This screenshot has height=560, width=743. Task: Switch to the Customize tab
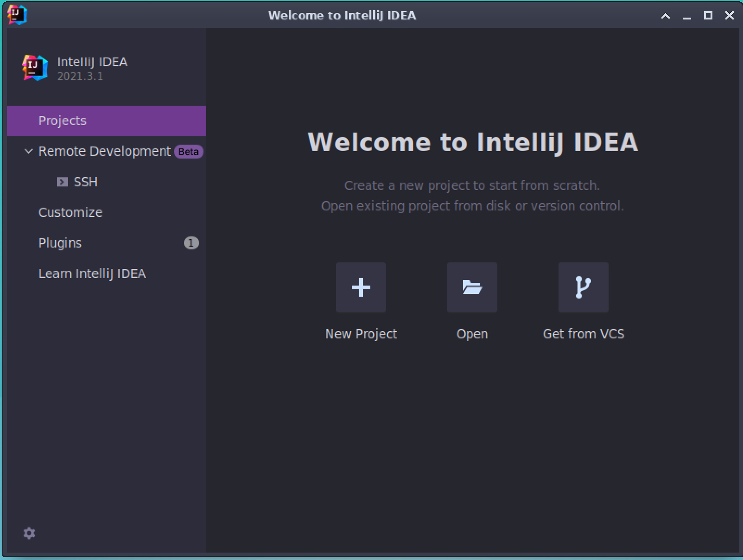(107, 212)
